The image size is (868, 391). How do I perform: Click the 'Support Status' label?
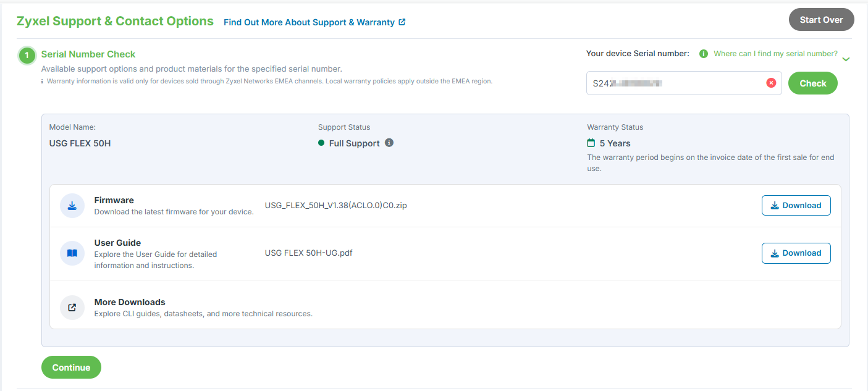pos(344,127)
